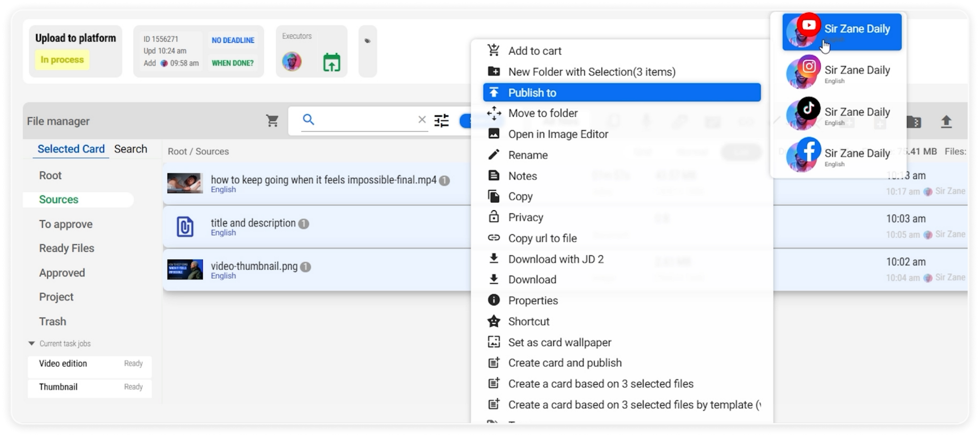
Task: Open search filter settings sliders icon
Action: (441, 121)
